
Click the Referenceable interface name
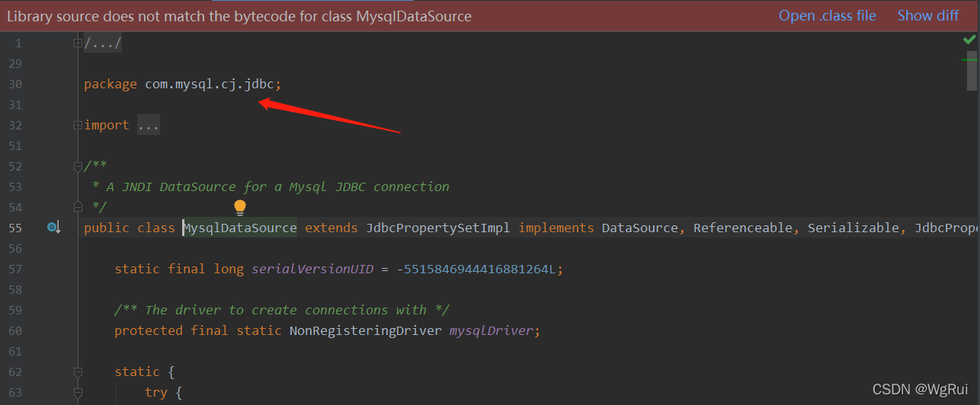click(x=742, y=228)
